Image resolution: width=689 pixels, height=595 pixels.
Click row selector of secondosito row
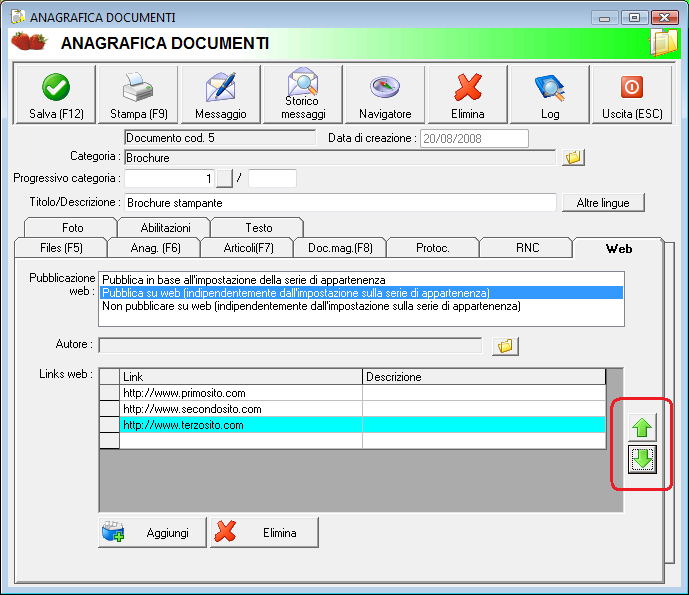109,409
